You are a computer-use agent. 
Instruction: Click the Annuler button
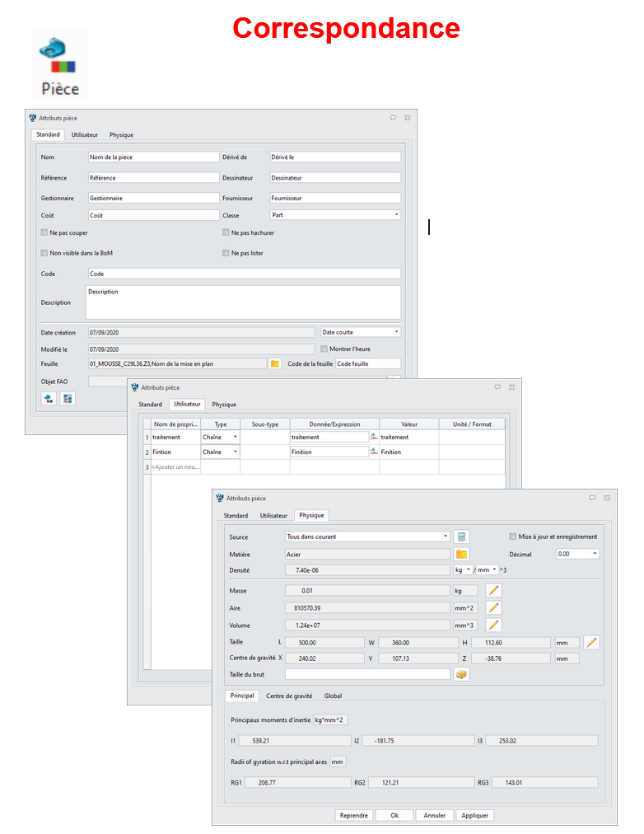click(x=435, y=815)
